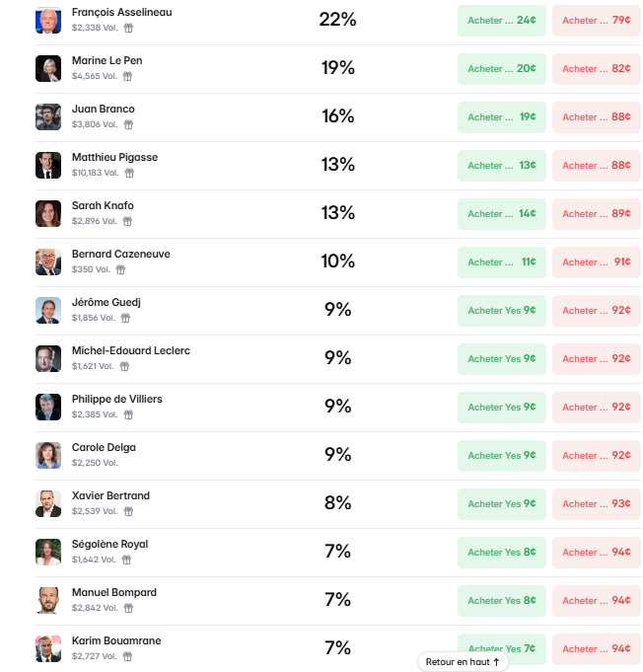
Task: Click gift icon under Sarah Knafo
Action: coord(127,222)
